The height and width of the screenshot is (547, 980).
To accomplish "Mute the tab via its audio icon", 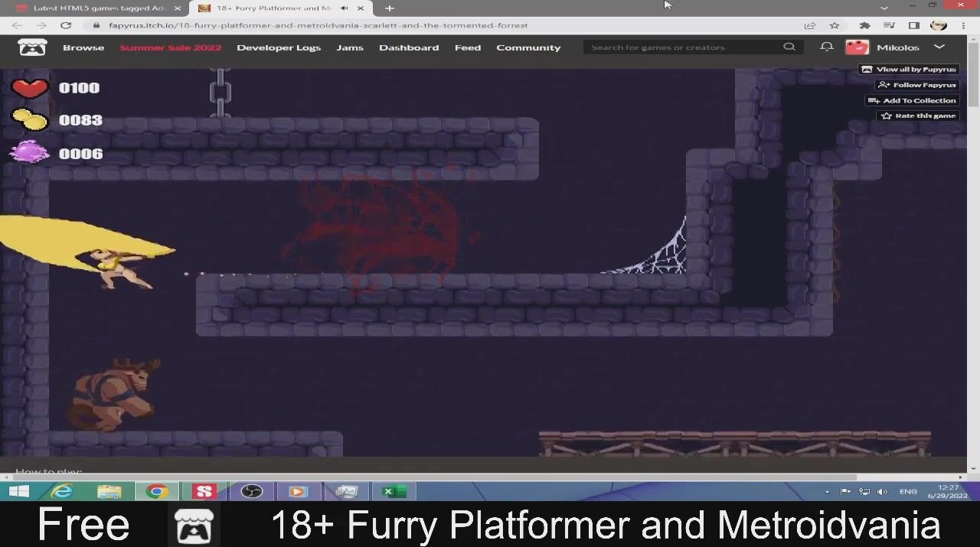I will click(344, 8).
